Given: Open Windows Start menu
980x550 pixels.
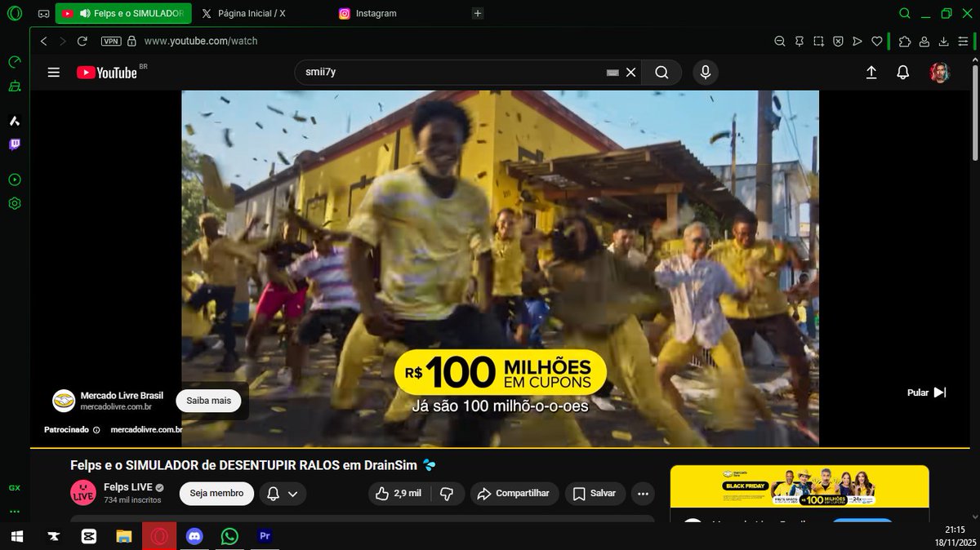Looking at the screenshot, I should click(16, 536).
